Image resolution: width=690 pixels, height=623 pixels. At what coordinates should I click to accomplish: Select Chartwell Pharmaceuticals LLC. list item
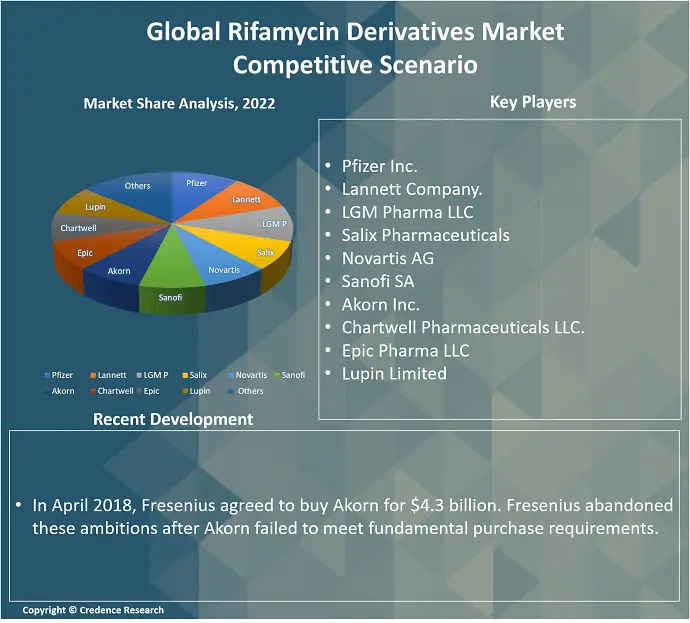(x=462, y=327)
